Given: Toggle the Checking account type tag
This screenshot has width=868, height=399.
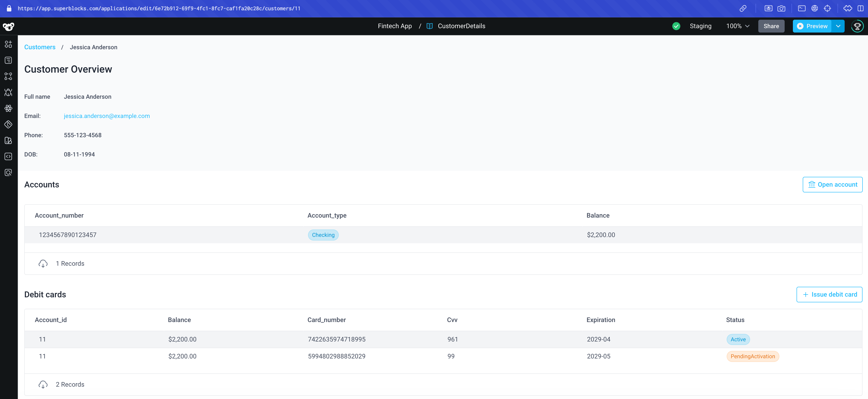Looking at the screenshot, I should tap(323, 235).
